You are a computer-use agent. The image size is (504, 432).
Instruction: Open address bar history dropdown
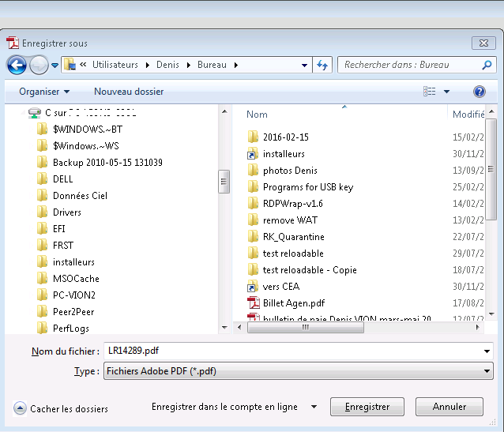point(304,66)
